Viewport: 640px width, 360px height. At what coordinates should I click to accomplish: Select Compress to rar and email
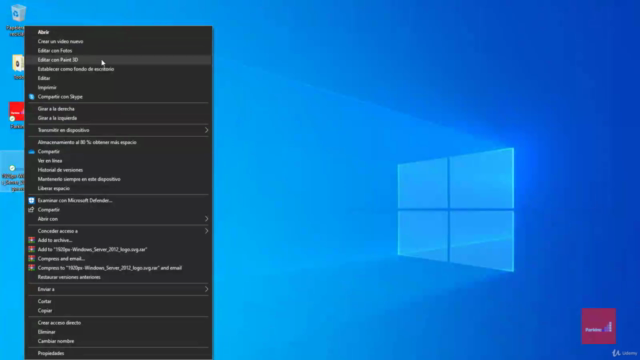tap(118, 268)
